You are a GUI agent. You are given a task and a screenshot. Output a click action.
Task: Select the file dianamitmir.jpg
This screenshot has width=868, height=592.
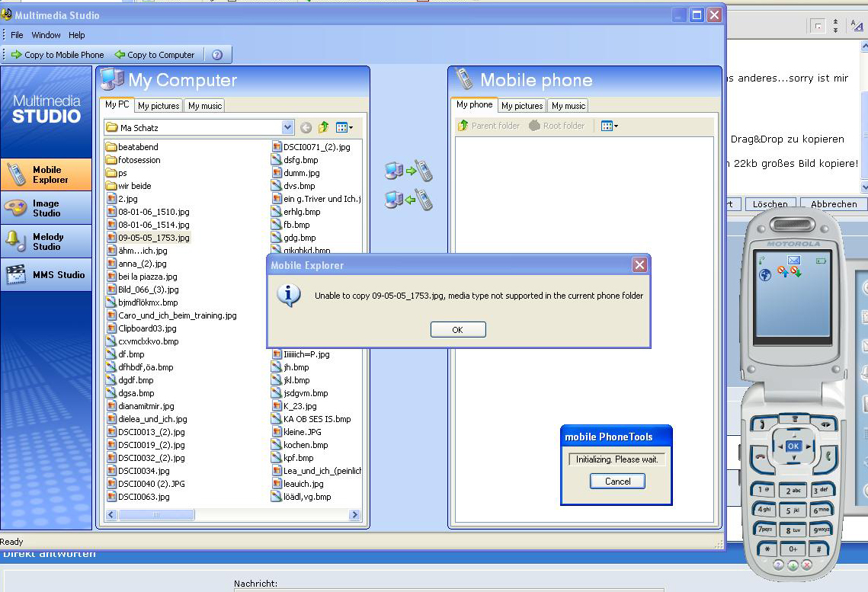pyautogui.click(x=141, y=406)
